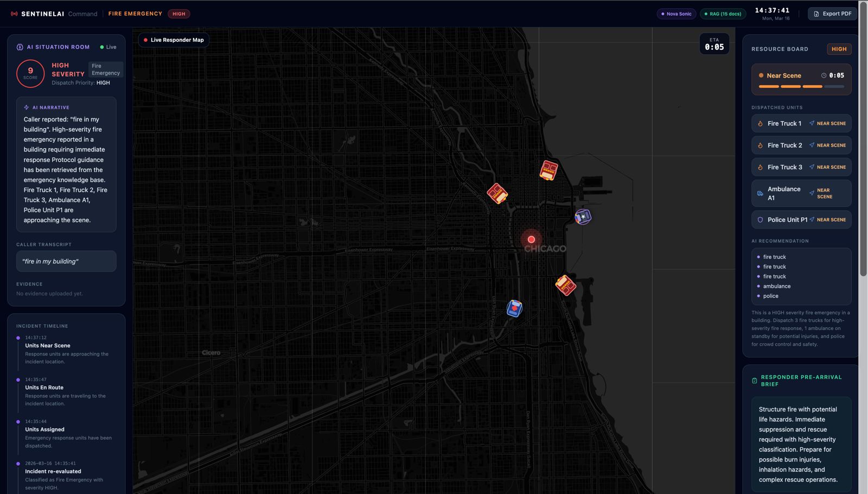Click the "No evidence uploaded yet." text
This screenshot has height=494, width=868.
(x=49, y=294)
